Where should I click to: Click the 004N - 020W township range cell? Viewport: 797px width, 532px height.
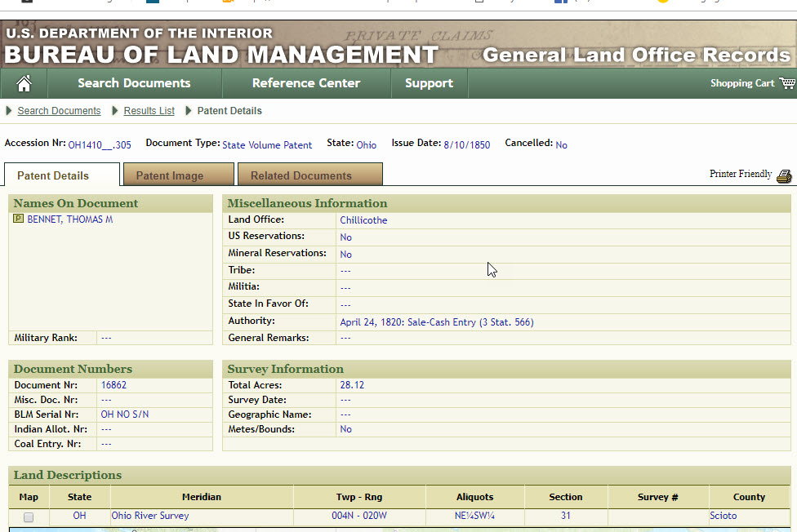point(359,516)
